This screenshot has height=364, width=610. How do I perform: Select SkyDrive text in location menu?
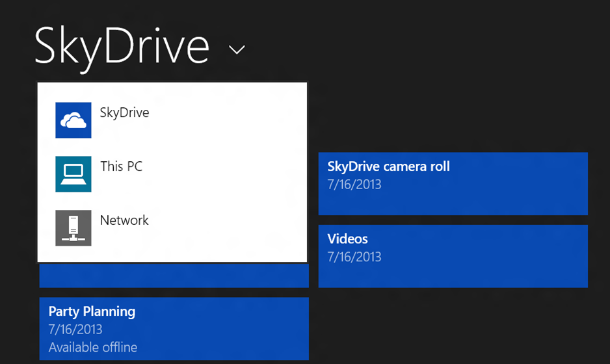124,113
